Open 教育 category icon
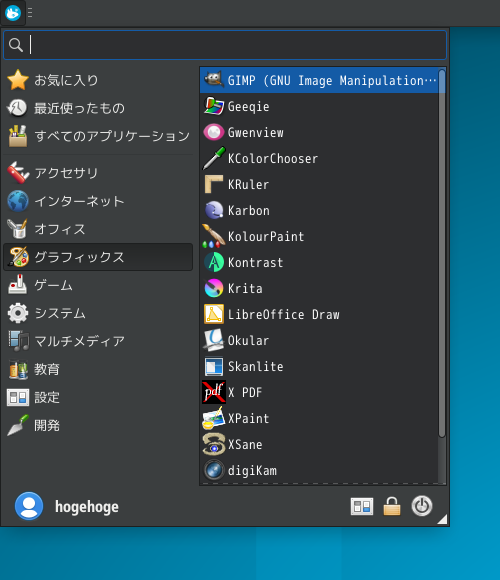500x580 pixels. coord(18,369)
